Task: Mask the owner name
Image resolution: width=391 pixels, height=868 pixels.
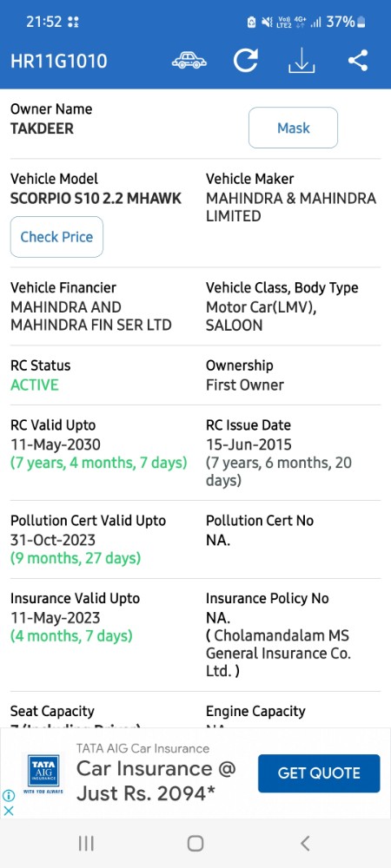Action: point(293,128)
